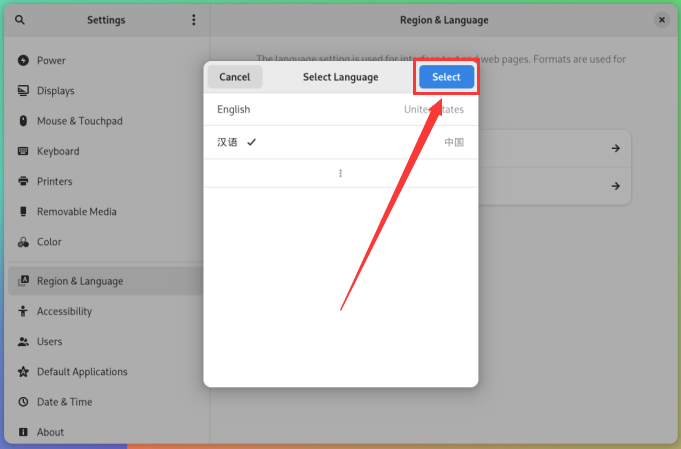
Task: Choose English United States language
Action: point(340,110)
